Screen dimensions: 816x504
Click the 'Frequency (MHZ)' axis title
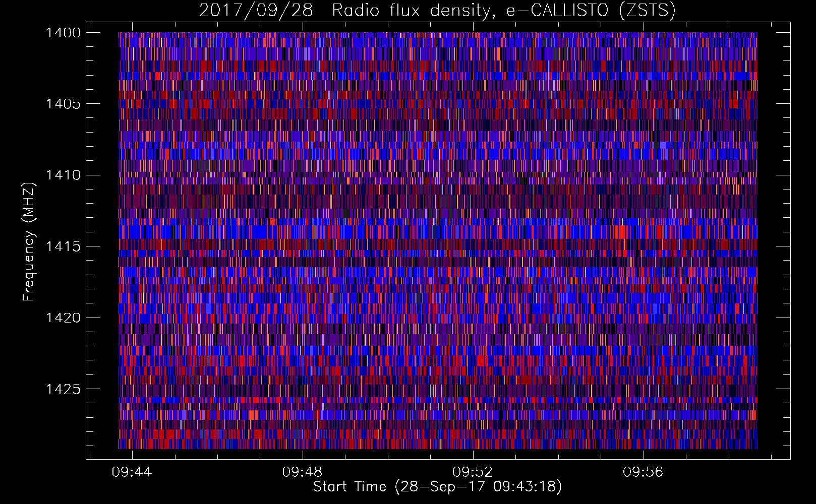click(29, 241)
